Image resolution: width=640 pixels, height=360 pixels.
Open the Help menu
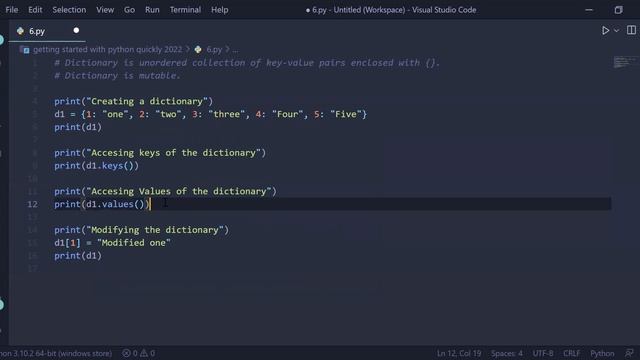(x=220, y=10)
